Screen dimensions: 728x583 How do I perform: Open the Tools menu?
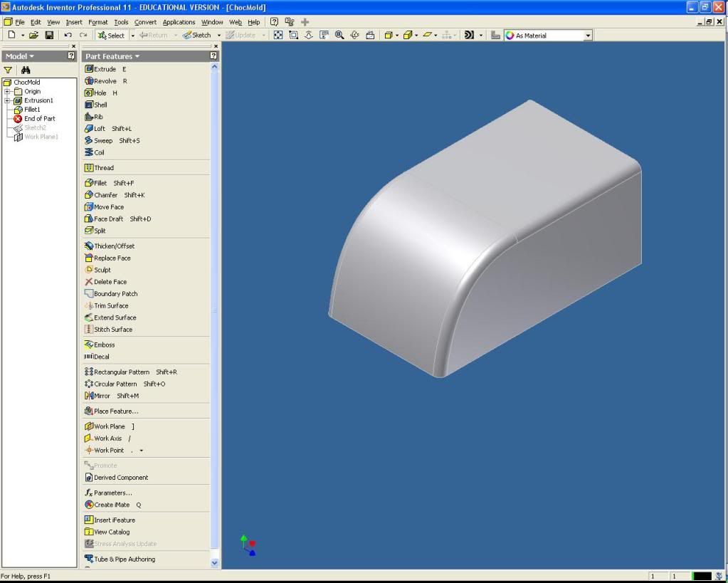[121, 22]
